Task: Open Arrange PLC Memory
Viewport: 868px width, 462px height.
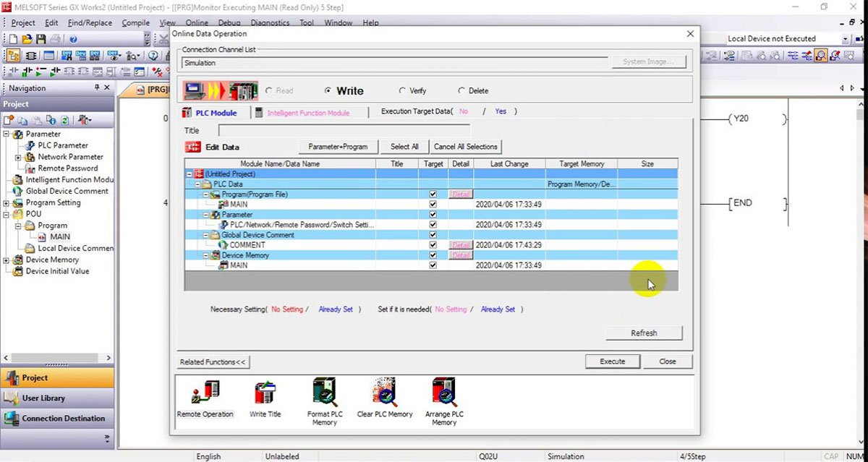Action: [443, 402]
